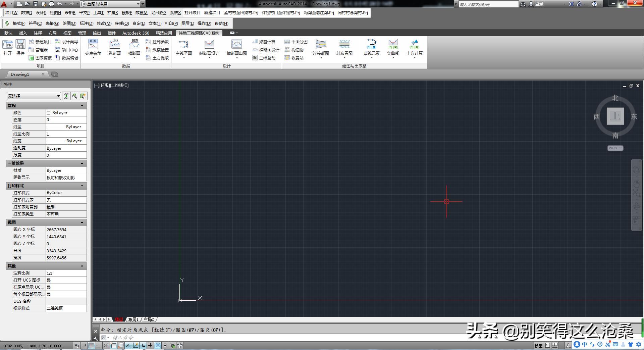Click the 新建项目 button in the 项目 ribbon group
This screenshot has width=644, height=350.
point(40,42)
